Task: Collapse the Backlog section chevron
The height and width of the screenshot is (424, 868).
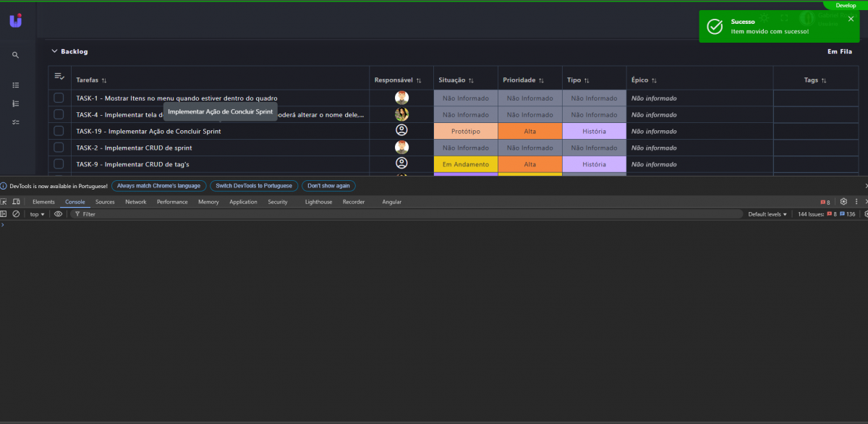Action: (x=54, y=51)
